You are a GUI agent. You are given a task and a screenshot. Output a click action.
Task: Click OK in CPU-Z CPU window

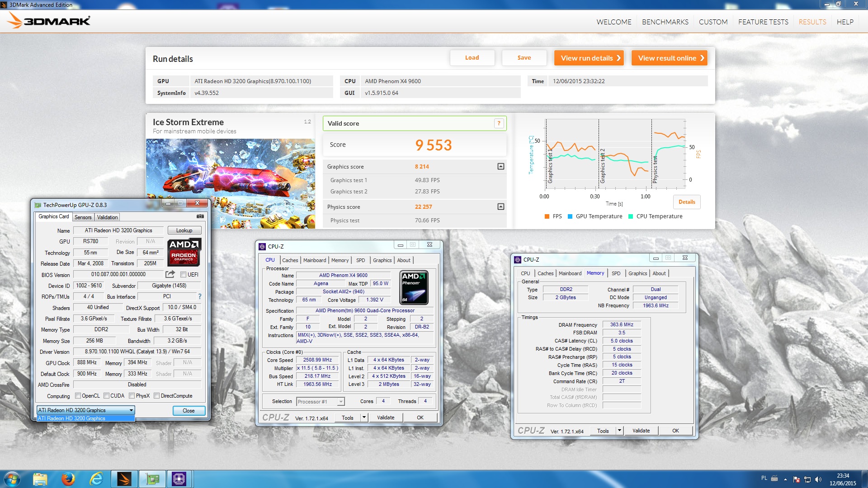click(420, 418)
